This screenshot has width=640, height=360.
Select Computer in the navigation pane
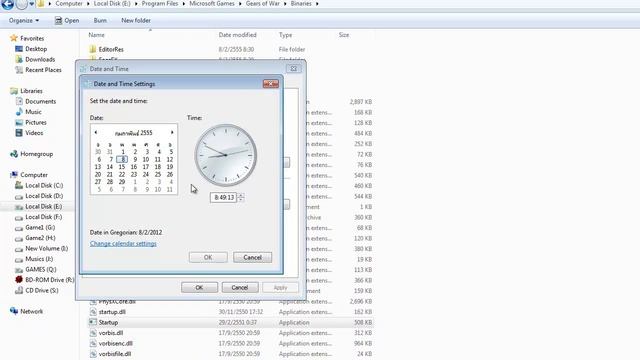click(x=34, y=175)
